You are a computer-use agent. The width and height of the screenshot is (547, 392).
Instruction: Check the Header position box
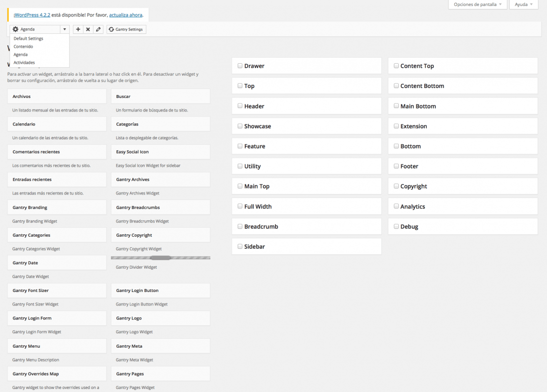click(240, 106)
